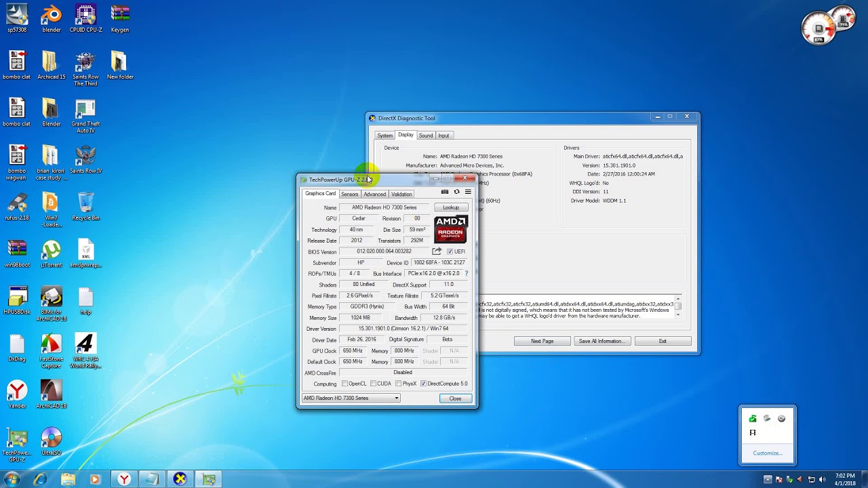Click the DirectX notes box scrollbar
Screen dimensions: 868x488
tap(677, 306)
